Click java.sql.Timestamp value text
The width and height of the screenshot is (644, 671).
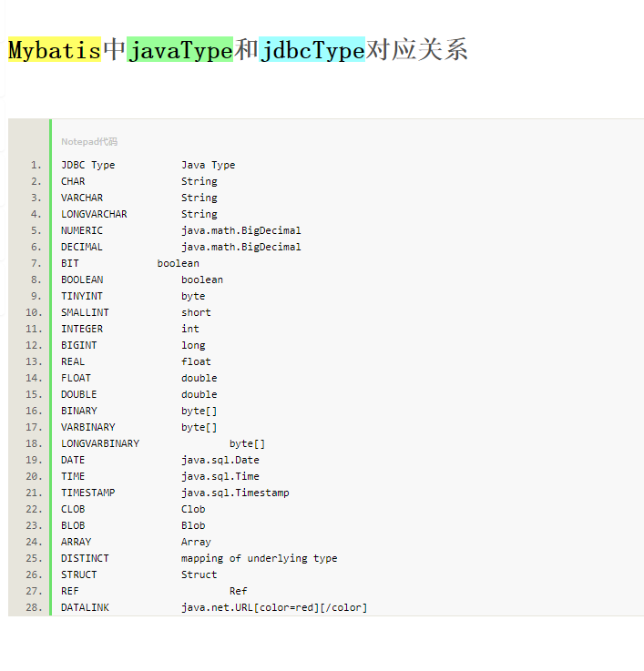[x=235, y=493]
